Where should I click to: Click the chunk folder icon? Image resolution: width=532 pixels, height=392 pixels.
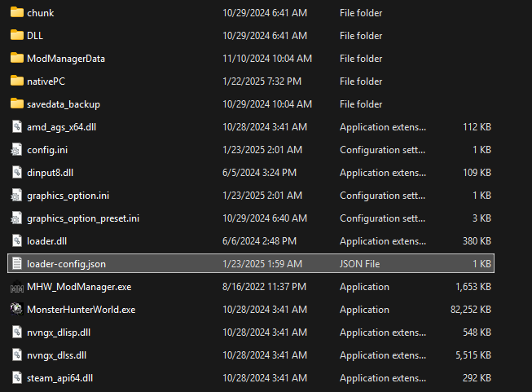[x=17, y=13]
